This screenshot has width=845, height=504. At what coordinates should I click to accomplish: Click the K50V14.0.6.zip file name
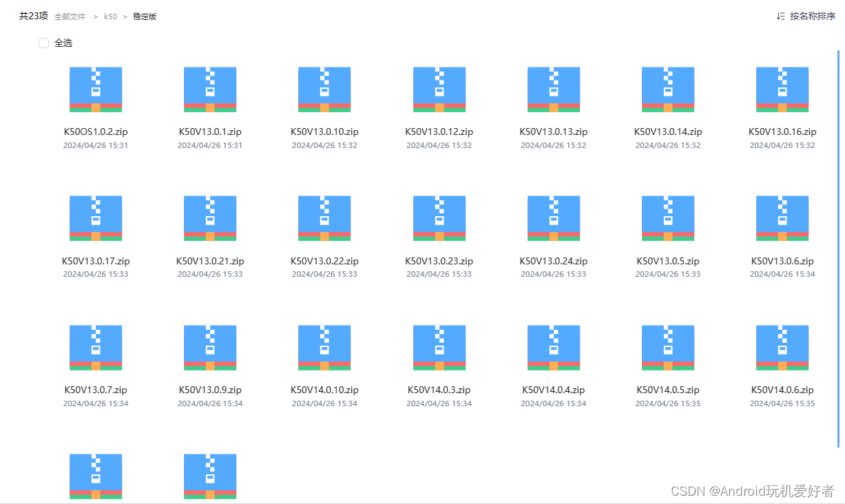click(782, 390)
